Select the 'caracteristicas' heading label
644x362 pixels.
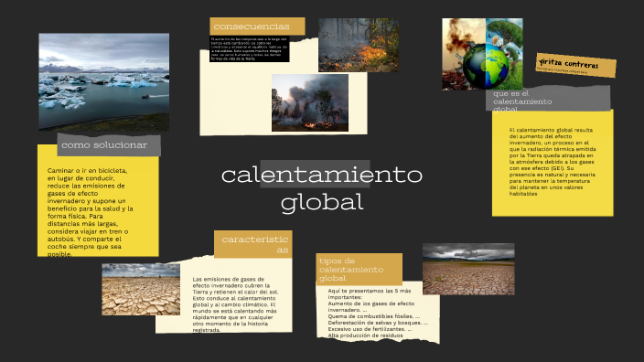tap(253, 244)
